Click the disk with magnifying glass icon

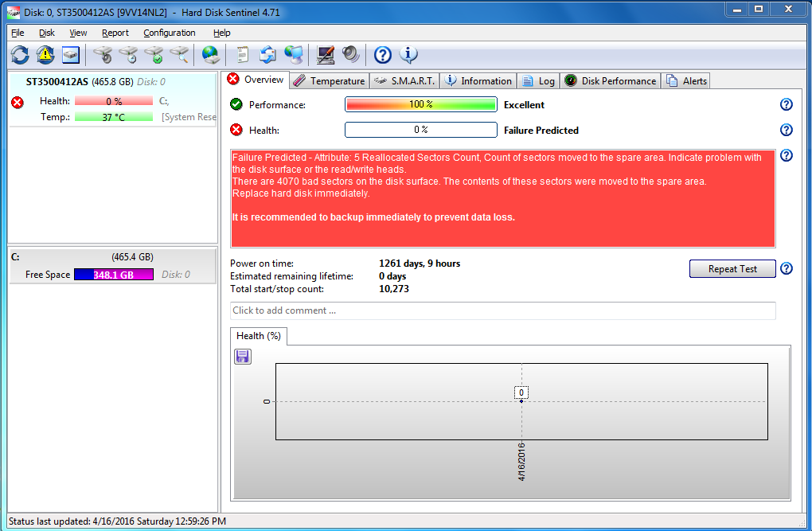click(179, 55)
